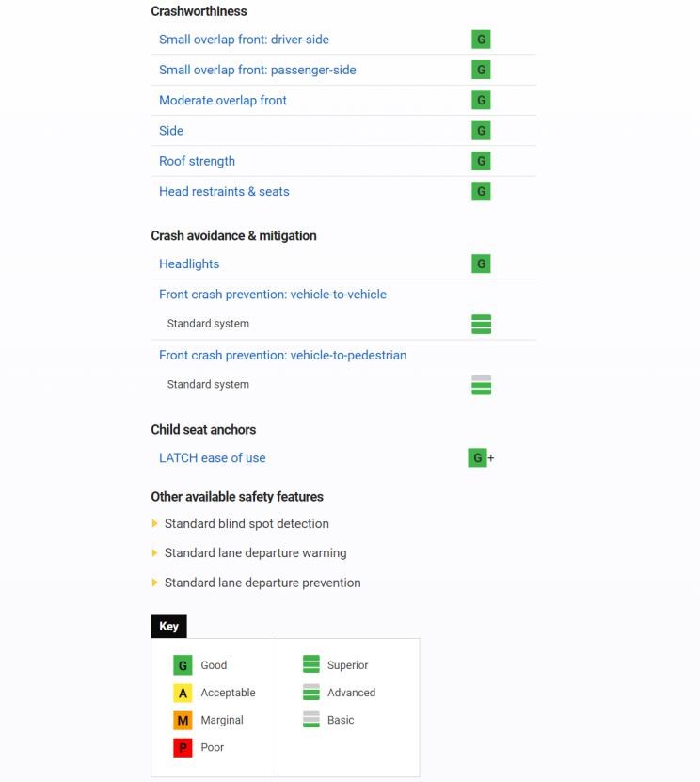This screenshot has width=700, height=782.
Task: Click the yellow arrow beside Standard blind spot detection
Action: click(154, 523)
